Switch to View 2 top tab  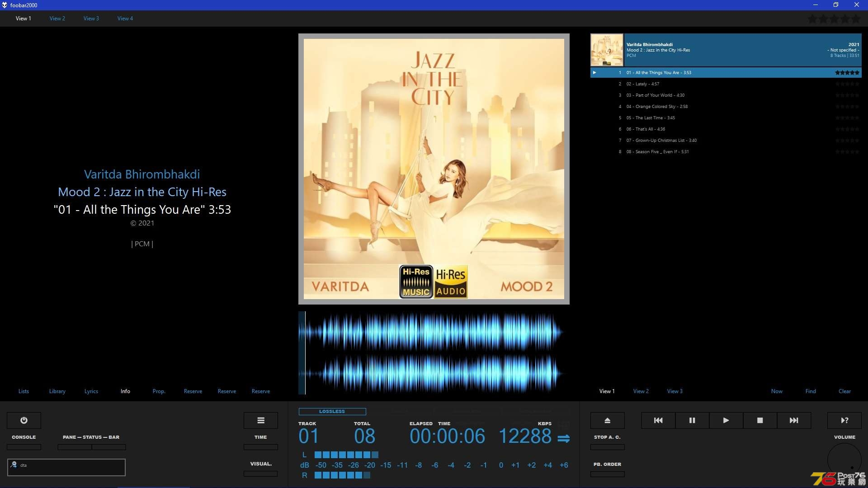[x=57, y=19]
